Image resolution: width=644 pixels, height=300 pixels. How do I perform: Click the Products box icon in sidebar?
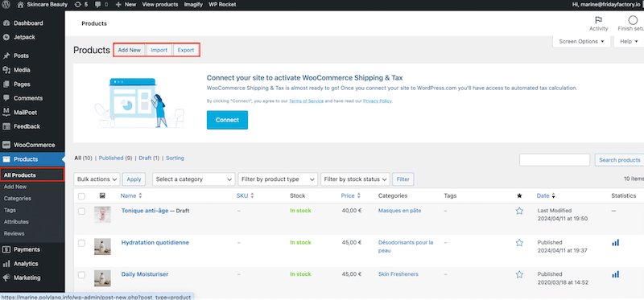(x=6, y=159)
